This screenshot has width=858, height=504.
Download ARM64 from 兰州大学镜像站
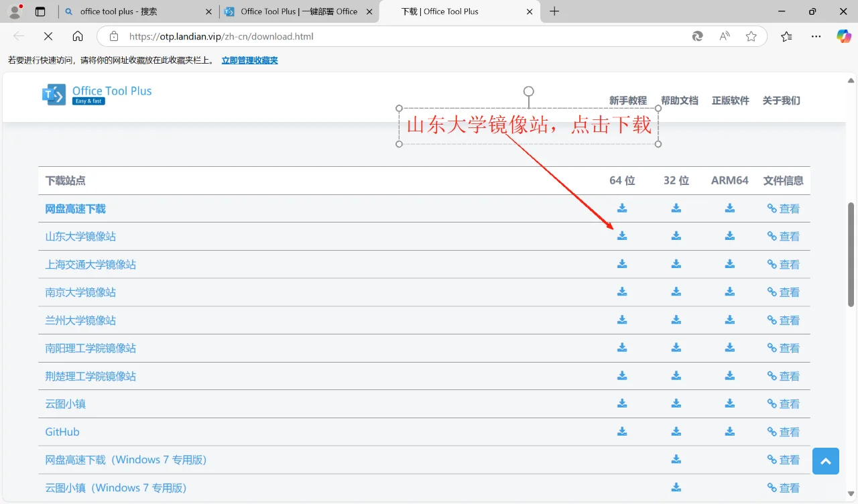pyautogui.click(x=730, y=320)
